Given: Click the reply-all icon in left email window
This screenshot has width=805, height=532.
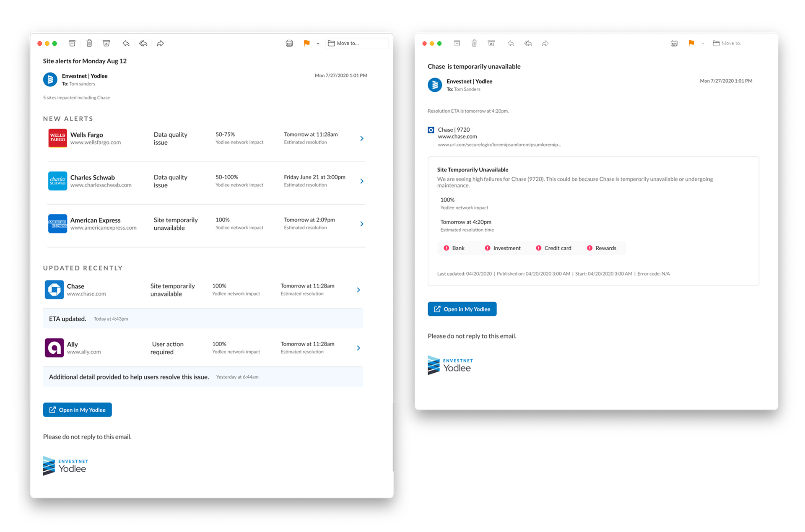Looking at the screenshot, I should point(143,43).
